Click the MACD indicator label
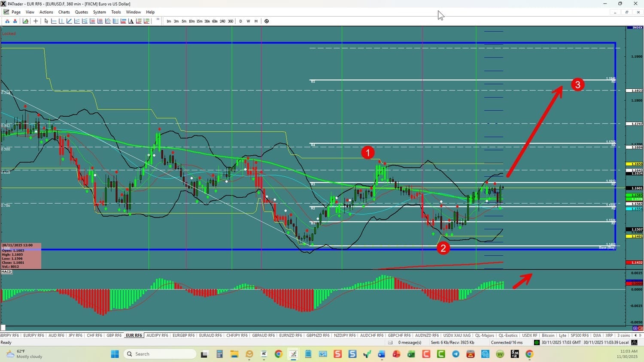 6,271
